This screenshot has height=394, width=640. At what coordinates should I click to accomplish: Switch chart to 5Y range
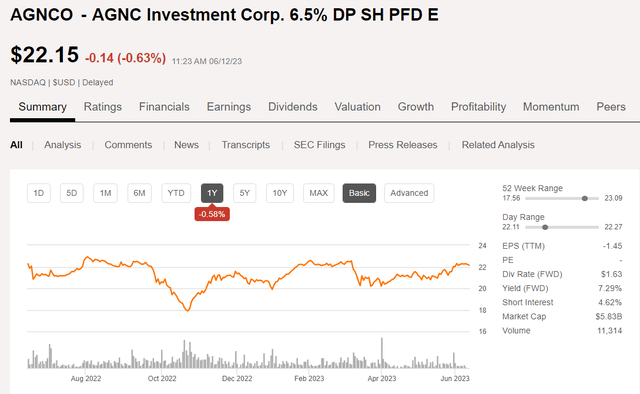tap(244, 193)
